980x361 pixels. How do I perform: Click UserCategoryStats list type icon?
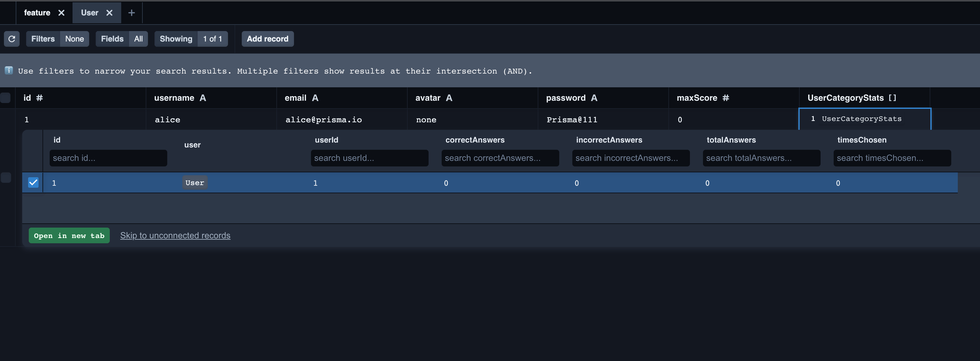[x=892, y=98]
